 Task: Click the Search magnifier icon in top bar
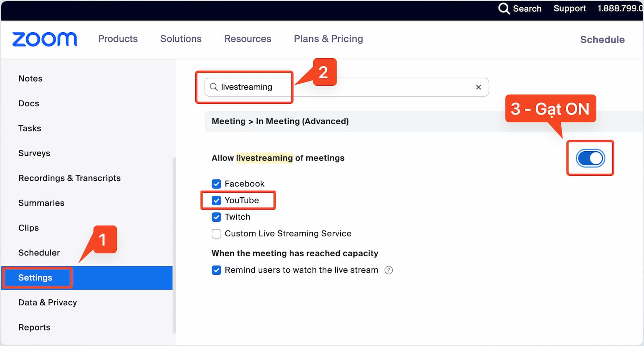click(x=504, y=8)
